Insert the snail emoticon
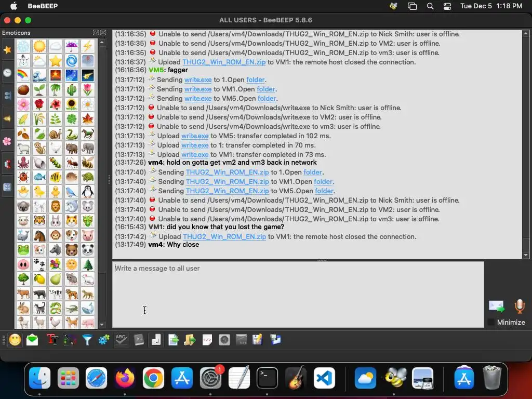532x399 pixels. (x=55, y=134)
